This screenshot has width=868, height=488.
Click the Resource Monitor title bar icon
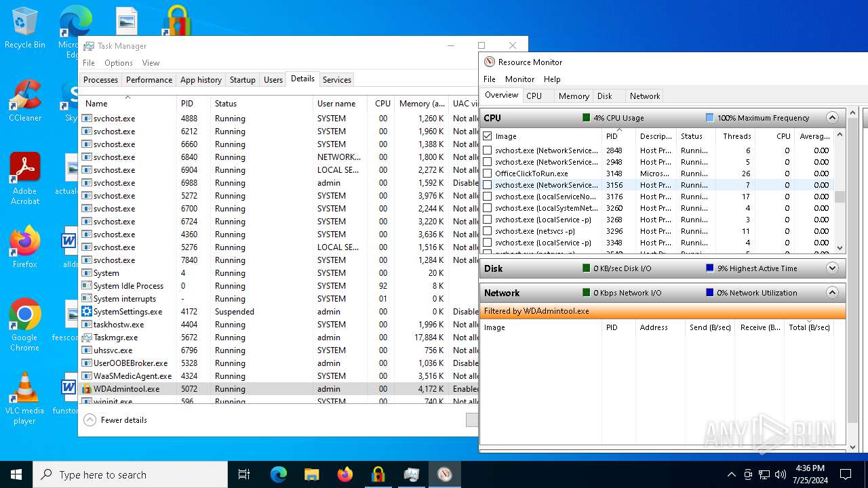(490, 62)
